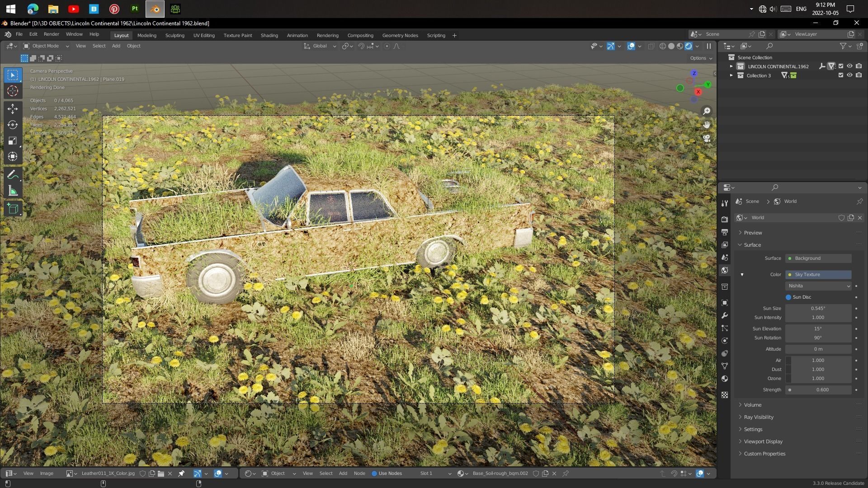
Task: Toggle Use Nodes checkbox in node editor
Action: [x=374, y=474]
